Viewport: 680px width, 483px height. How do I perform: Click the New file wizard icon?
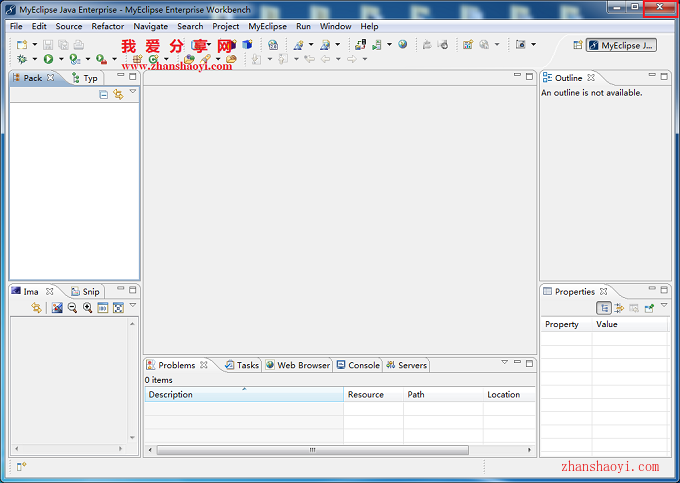22,45
